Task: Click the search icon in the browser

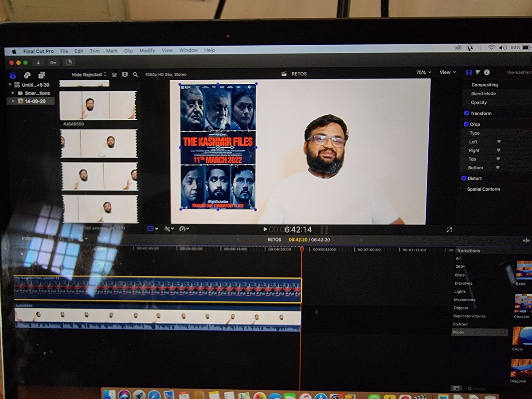Action: 135,74
